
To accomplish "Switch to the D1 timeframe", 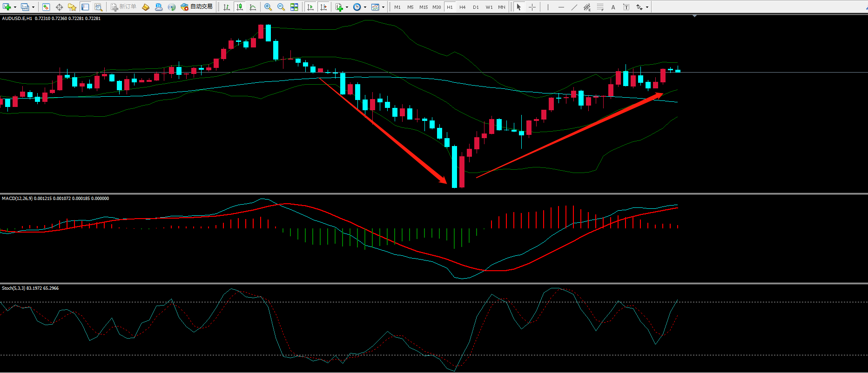I will coord(475,7).
